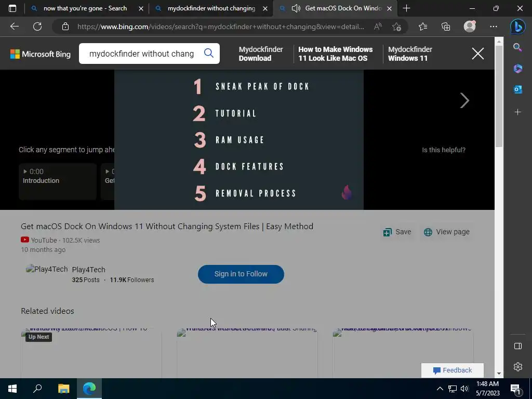Click the address bar URL
This screenshot has height=399, width=532.
(220, 27)
